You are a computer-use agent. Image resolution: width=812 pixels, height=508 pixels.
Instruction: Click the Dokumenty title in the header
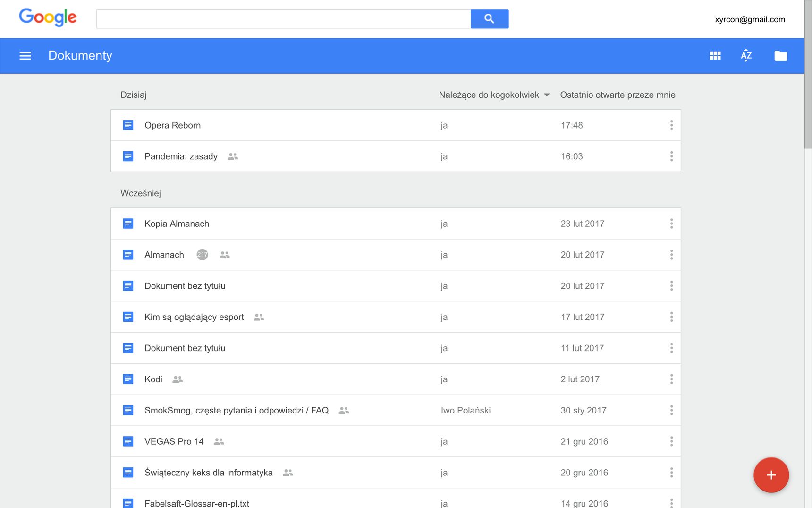(x=80, y=56)
